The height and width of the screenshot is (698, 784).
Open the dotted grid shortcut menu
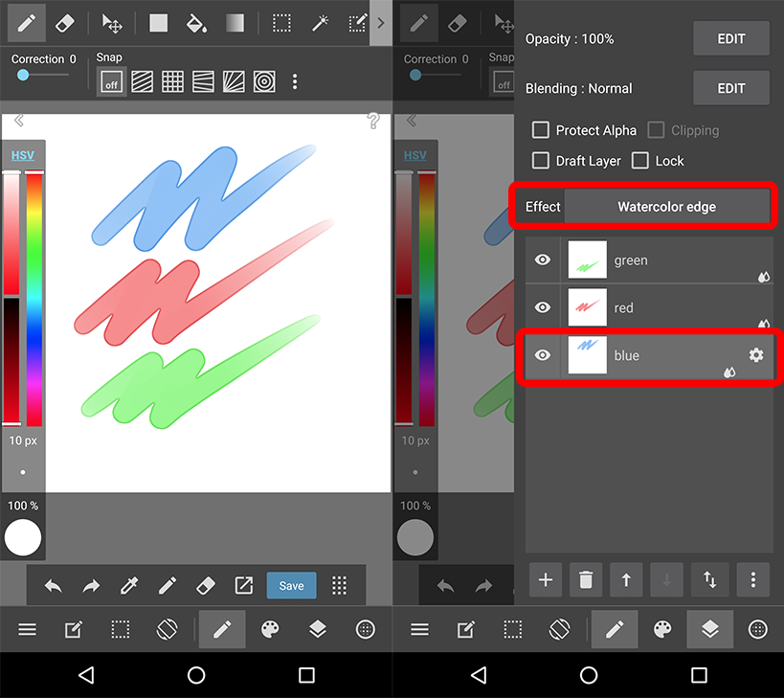pyautogui.click(x=340, y=586)
